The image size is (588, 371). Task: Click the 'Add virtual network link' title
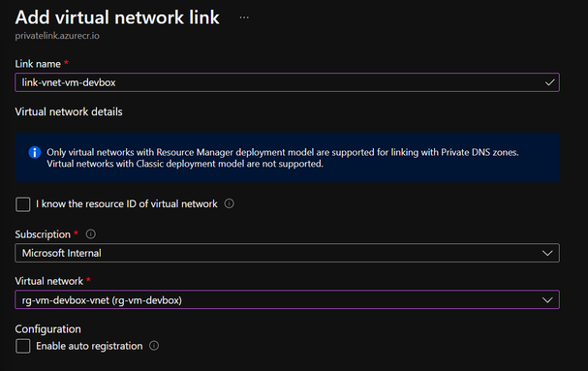(x=117, y=17)
